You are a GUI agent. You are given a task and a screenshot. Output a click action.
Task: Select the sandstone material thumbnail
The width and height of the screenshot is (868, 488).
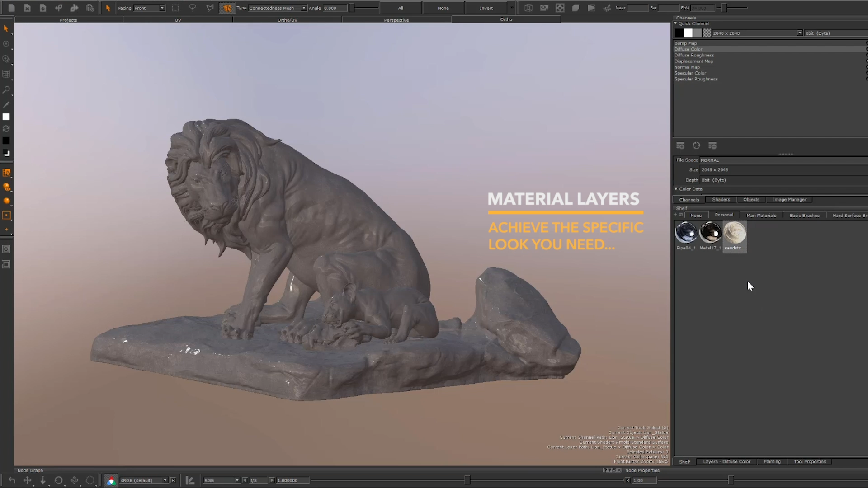(x=735, y=233)
